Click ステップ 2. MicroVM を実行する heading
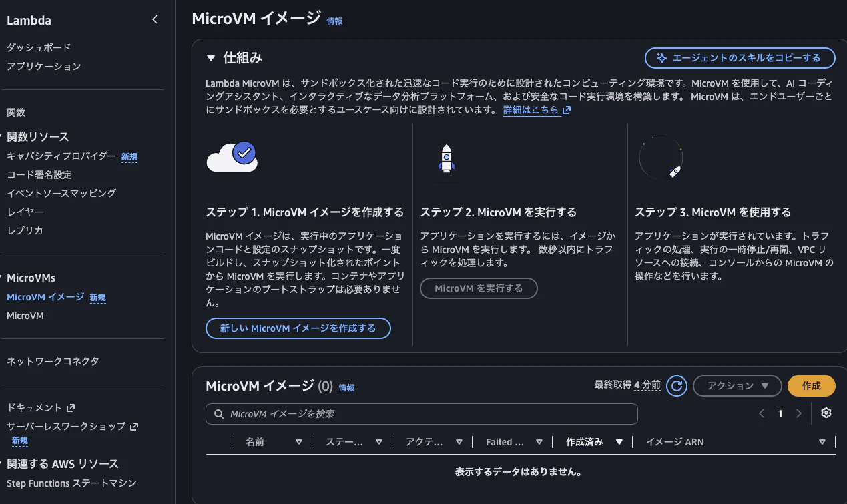The width and height of the screenshot is (847, 504). [x=499, y=212]
